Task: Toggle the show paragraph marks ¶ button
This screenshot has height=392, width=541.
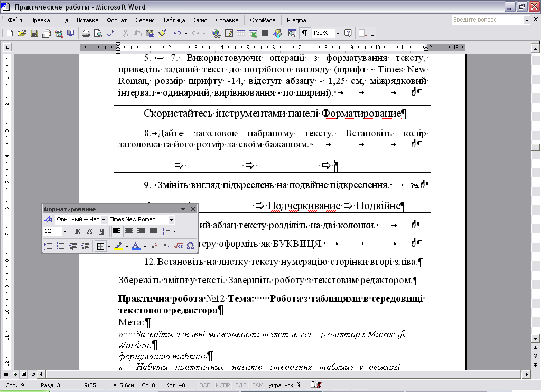Action: 304,33
